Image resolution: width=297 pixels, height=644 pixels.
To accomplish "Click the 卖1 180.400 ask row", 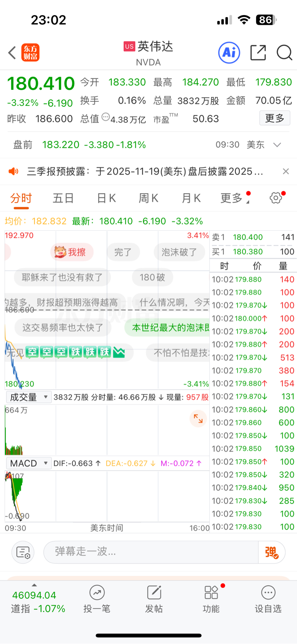I will 253,237.
